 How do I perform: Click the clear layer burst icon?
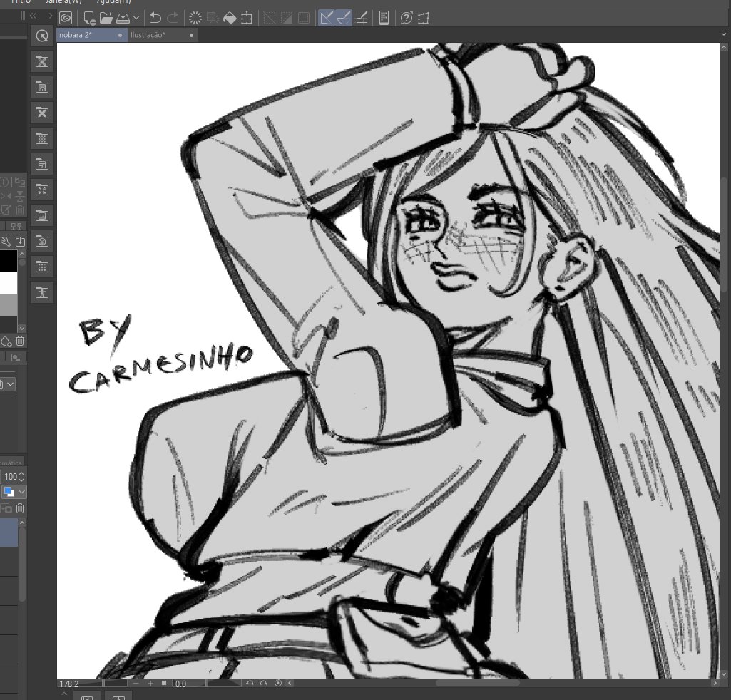195,18
